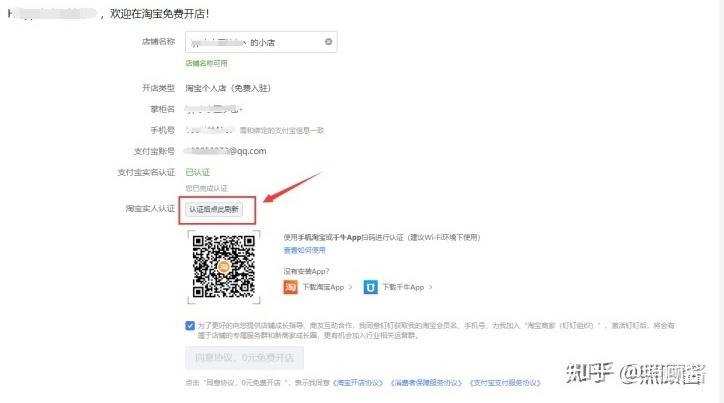The height and width of the screenshot is (403, 724).
Task: Click the 淘宝个人店 (免费入驻) shop type text
Action: pyautogui.click(x=228, y=88)
